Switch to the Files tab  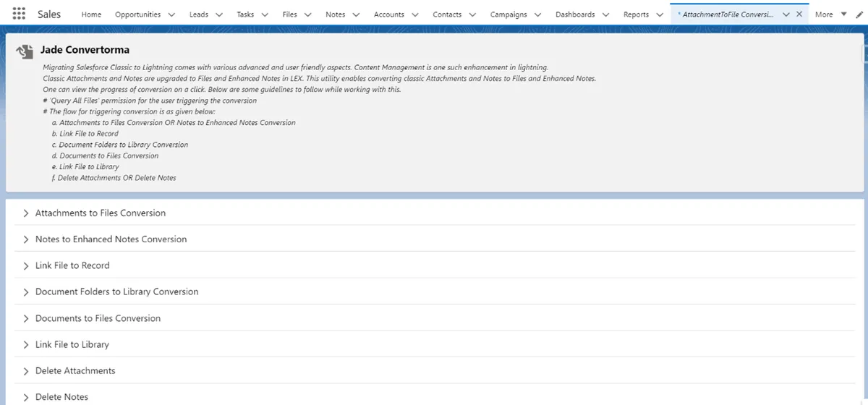(x=290, y=14)
